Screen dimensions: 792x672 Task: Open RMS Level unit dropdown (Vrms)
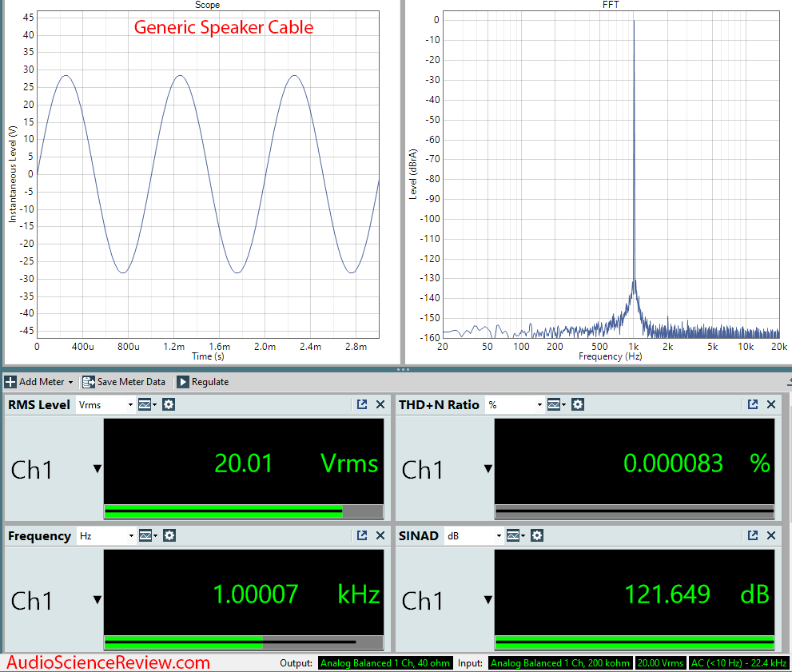[x=105, y=405]
